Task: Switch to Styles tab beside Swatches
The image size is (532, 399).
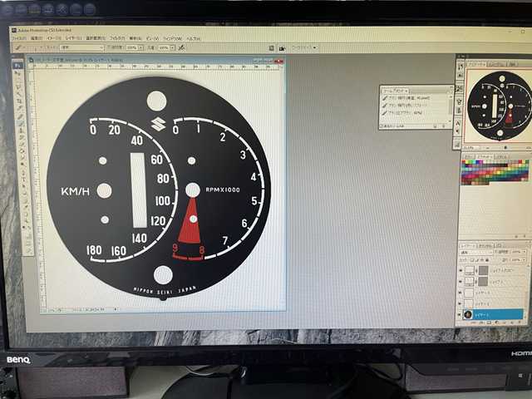Action: point(500,156)
